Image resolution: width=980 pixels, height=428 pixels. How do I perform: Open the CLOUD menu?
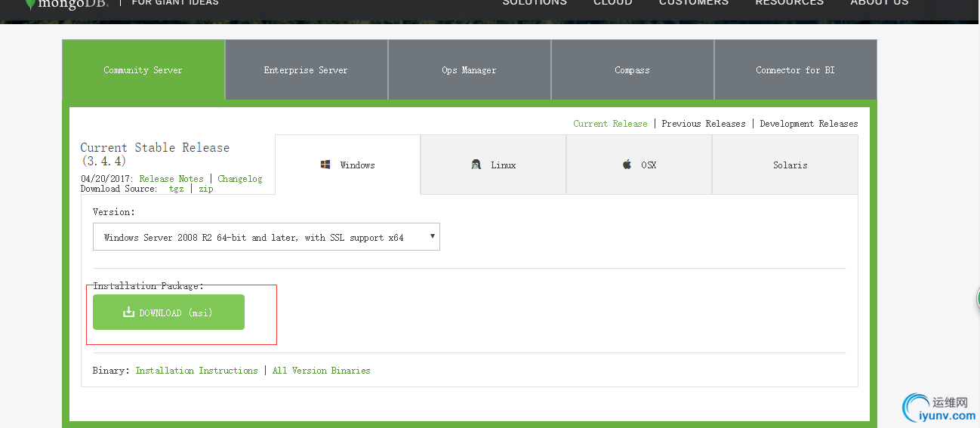coord(613,3)
